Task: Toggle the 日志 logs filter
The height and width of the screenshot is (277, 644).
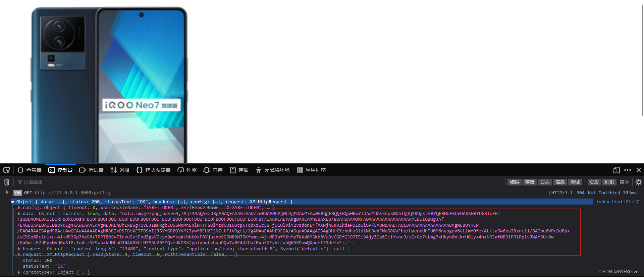Action: 545,182
